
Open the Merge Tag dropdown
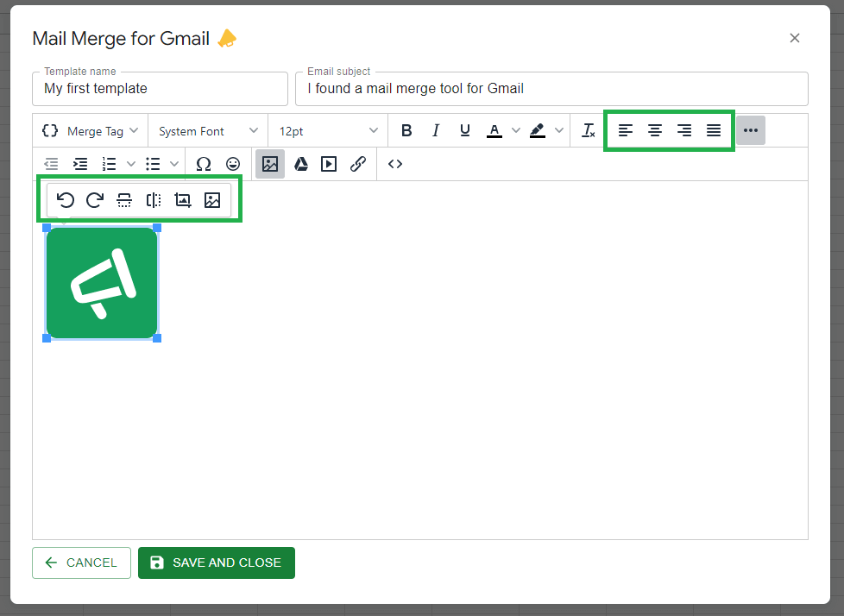[91, 131]
